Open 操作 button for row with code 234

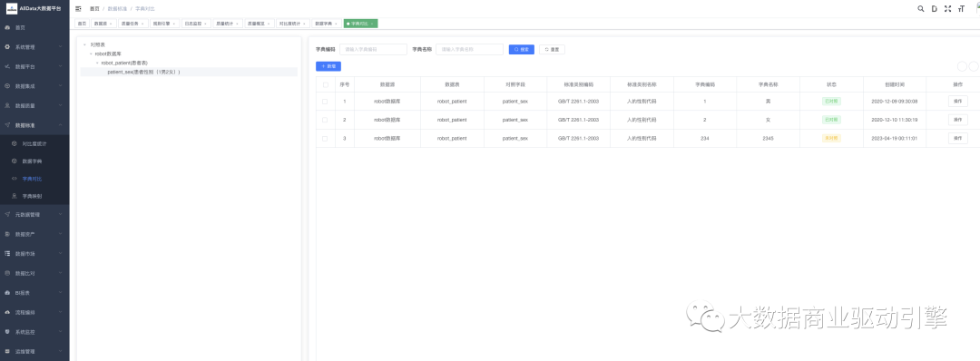click(957, 138)
